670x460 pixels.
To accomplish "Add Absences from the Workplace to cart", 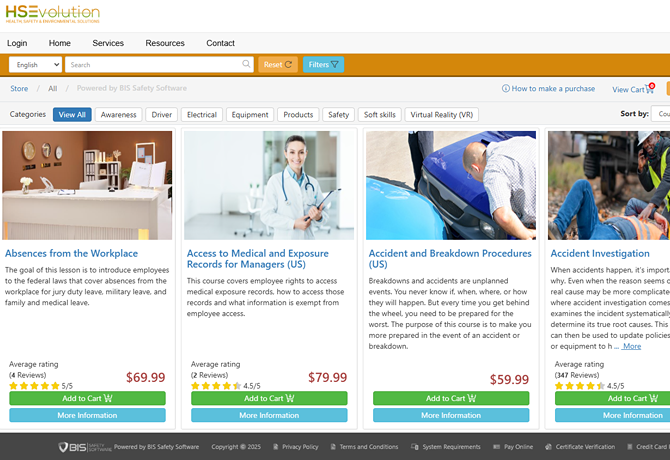I will click(87, 398).
